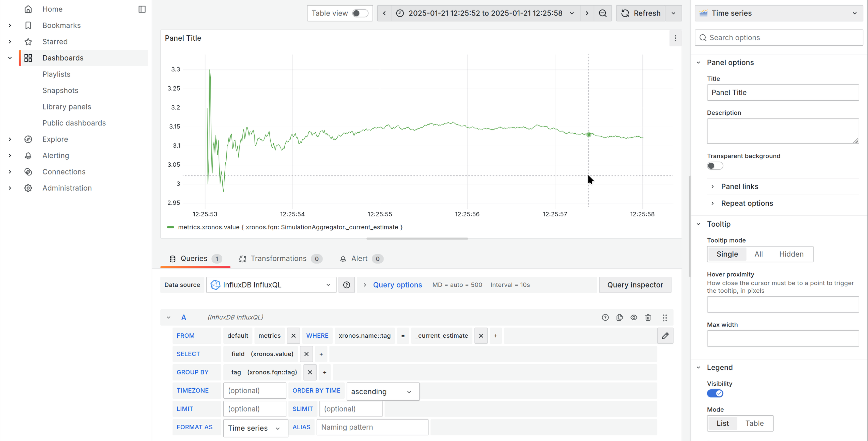The image size is (868, 441).
Task: Click the Alerting bell icon in sidebar
Action: (x=28, y=155)
